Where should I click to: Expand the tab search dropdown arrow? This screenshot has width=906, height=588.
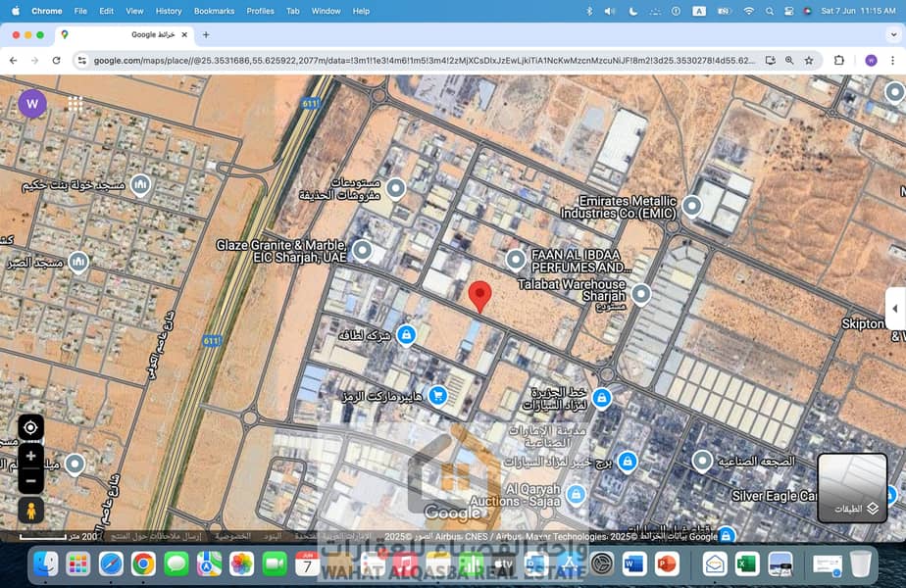pyautogui.click(x=893, y=34)
